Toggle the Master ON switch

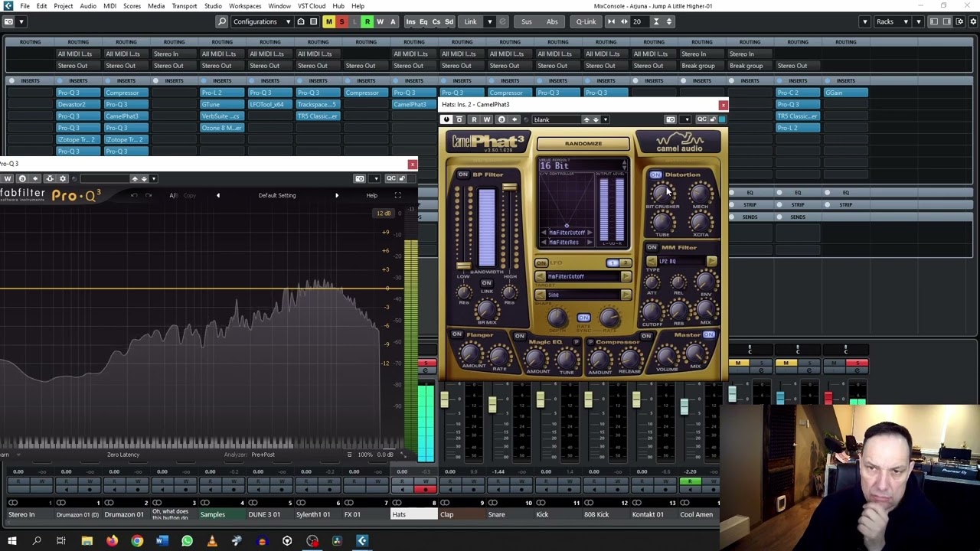point(709,334)
